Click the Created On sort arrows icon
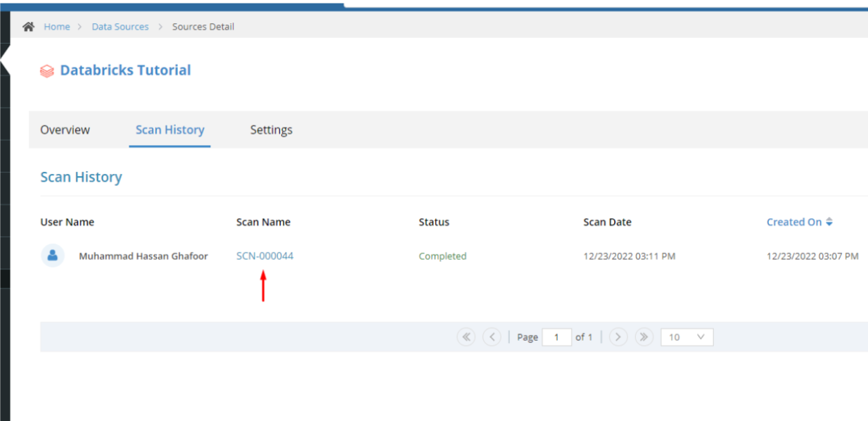This screenshot has width=868, height=421. click(x=829, y=222)
